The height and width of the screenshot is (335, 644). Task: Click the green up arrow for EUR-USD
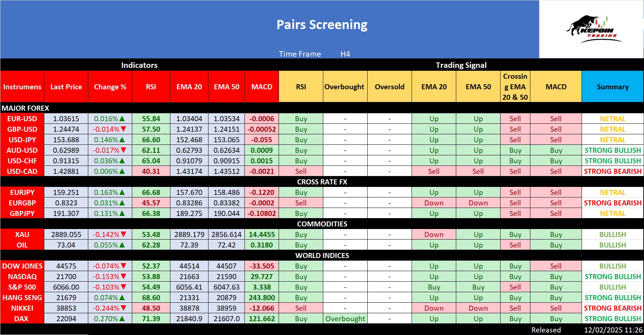coord(122,119)
